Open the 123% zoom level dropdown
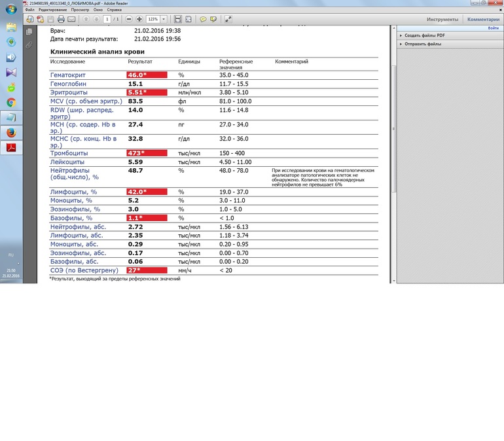 164,20
